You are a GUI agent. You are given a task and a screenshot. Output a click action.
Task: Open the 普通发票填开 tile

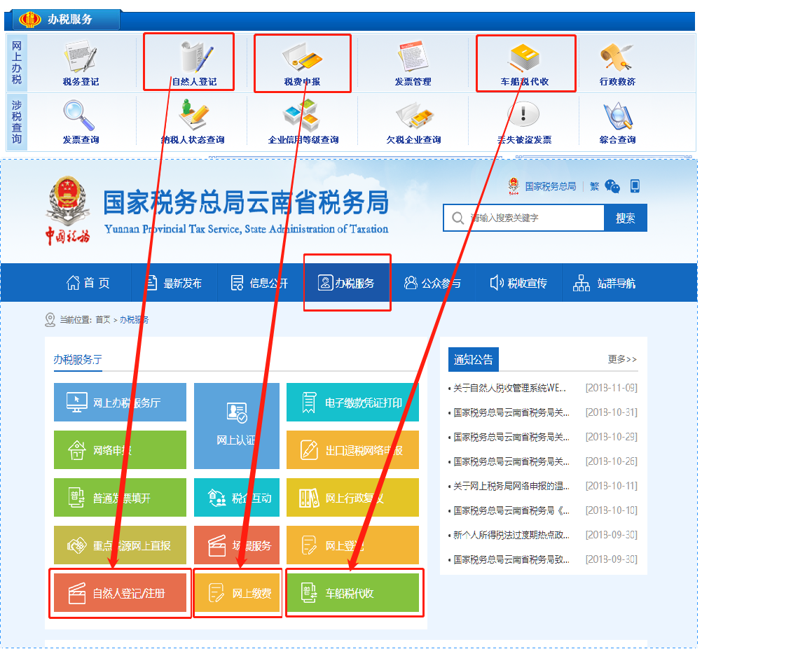tap(120, 497)
